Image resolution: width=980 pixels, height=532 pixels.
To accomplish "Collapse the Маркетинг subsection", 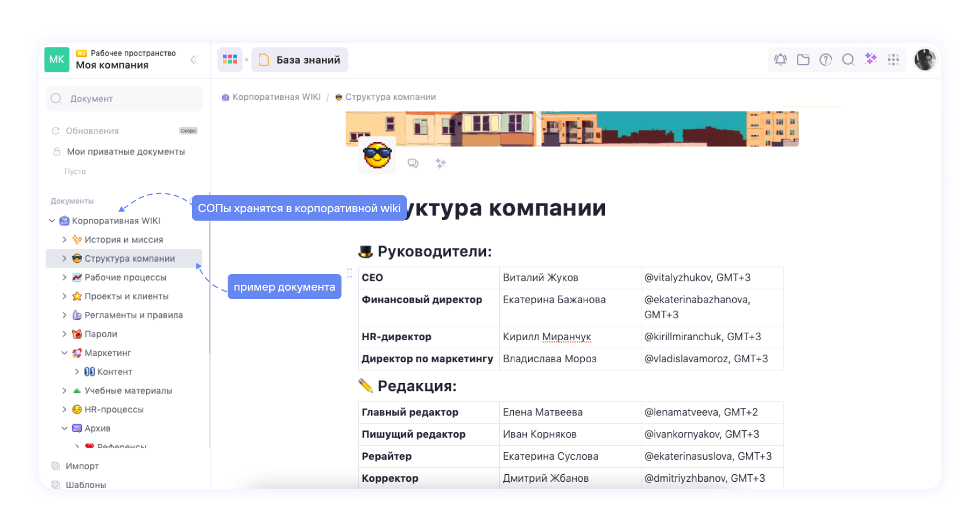I will pos(65,352).
